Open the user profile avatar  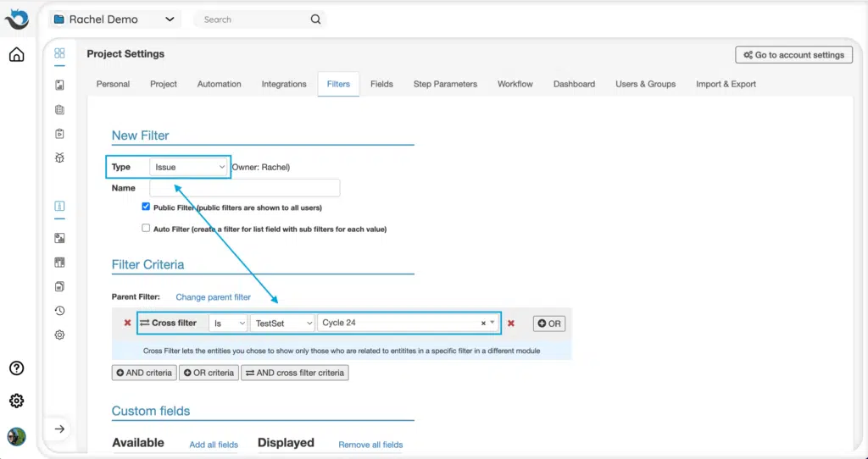coord(16,437)
